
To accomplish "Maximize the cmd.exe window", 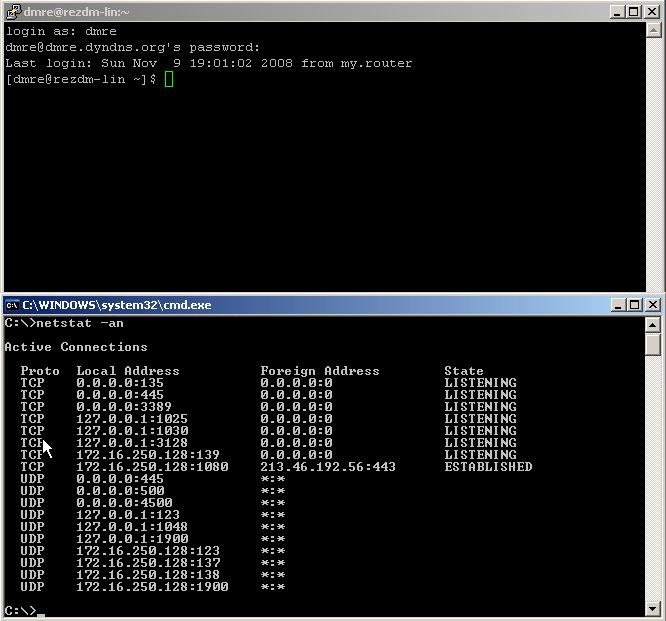I will (x=635, y=305).
